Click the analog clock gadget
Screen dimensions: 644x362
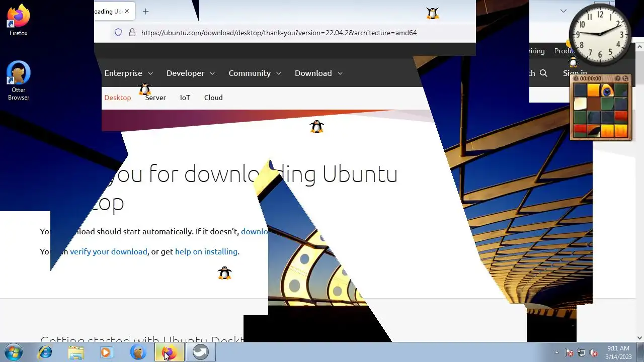(x=600, y=34)
